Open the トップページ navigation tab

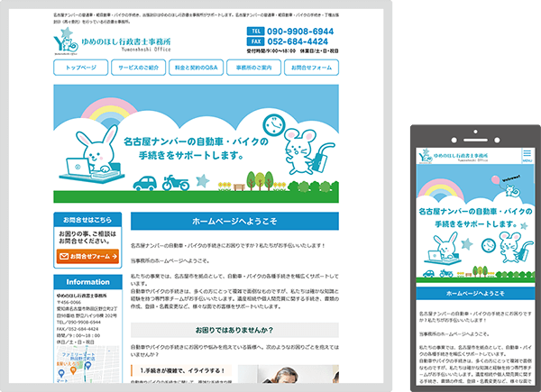click(81, 68)
